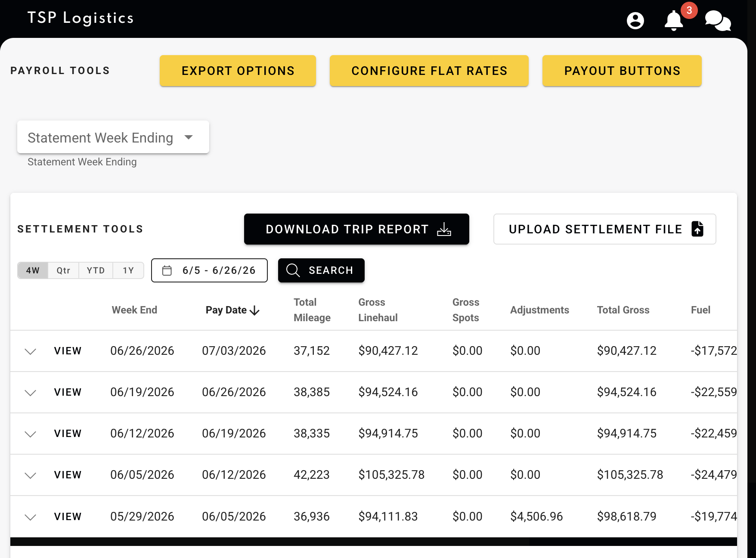The height and width of the screenshot is (558, 756).
Task: Click the calendar icon in date range
Action: (167, 270)
